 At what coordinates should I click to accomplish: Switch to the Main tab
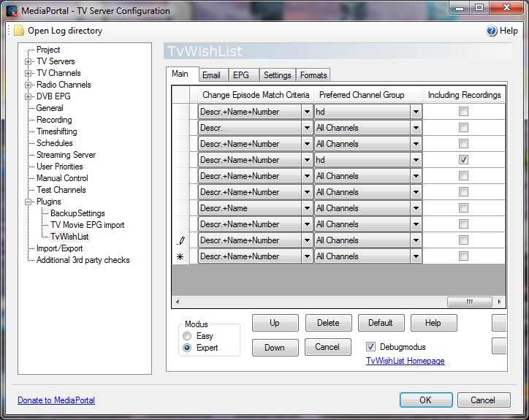(182, 74)
